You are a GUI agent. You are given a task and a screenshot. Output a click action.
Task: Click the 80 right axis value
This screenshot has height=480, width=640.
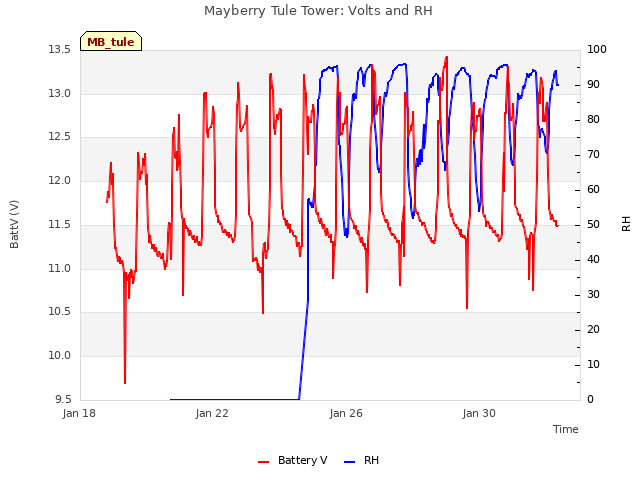click(x=593, y=120)
